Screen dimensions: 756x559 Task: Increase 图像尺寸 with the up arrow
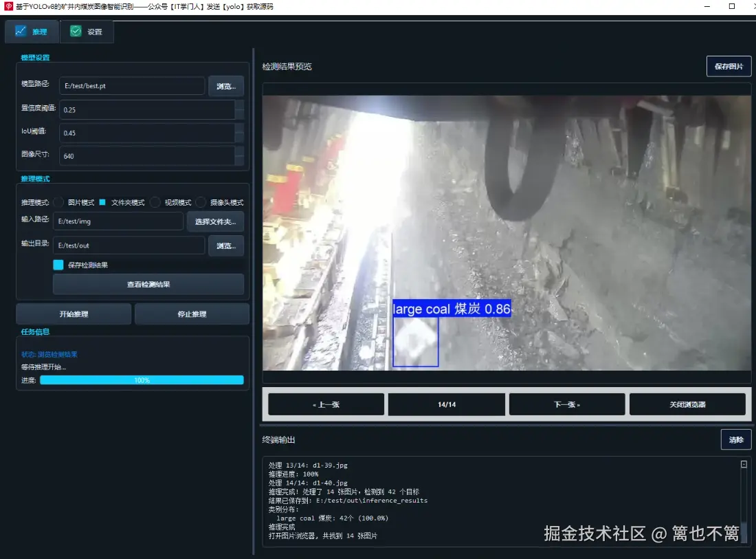click(x=239, y=151)
